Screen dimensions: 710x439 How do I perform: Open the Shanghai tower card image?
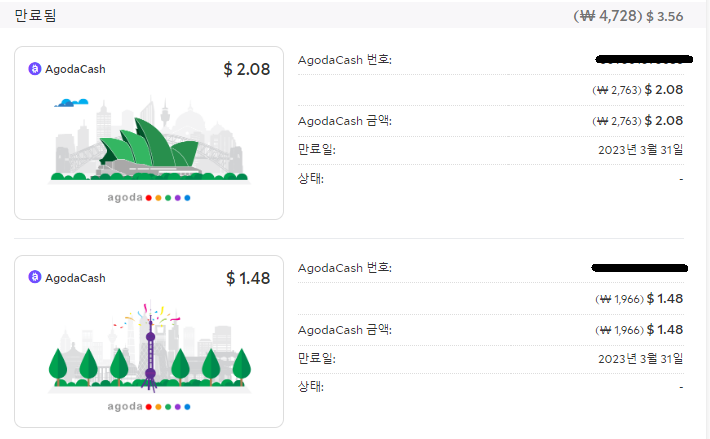point(149,348)
